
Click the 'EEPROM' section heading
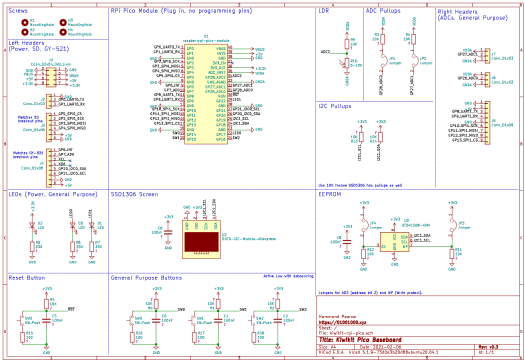coord(330,194)
